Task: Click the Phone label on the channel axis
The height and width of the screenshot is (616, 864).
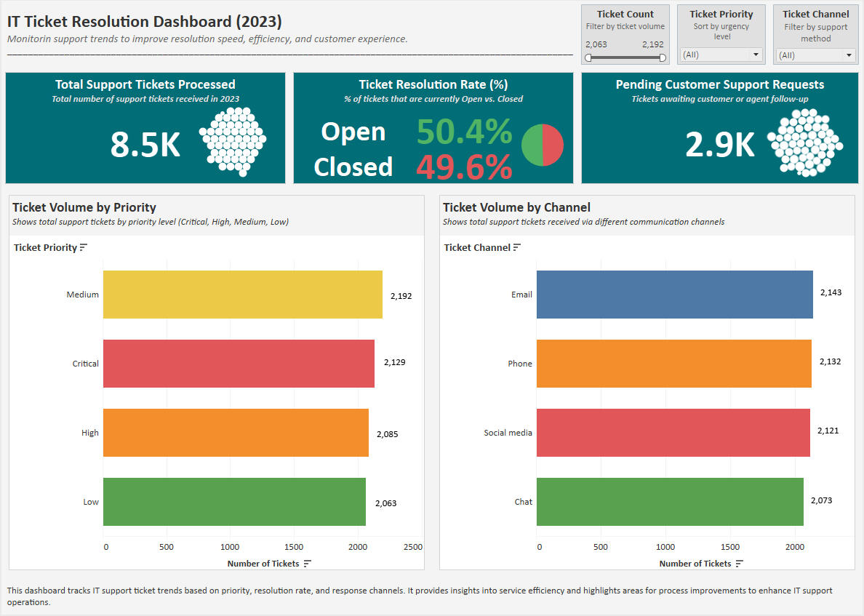Action: coord(520,363)
